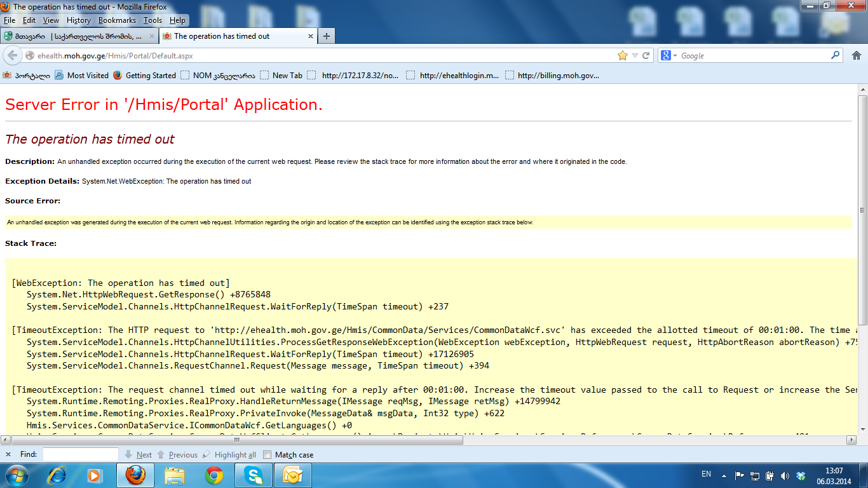
Task: Click inside the Find text field
Action: tap(80, 455)
